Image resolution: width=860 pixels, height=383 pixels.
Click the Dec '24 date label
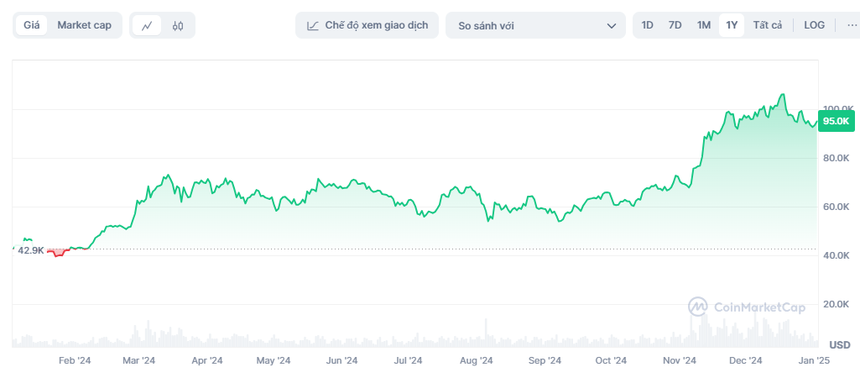point(745,361)
